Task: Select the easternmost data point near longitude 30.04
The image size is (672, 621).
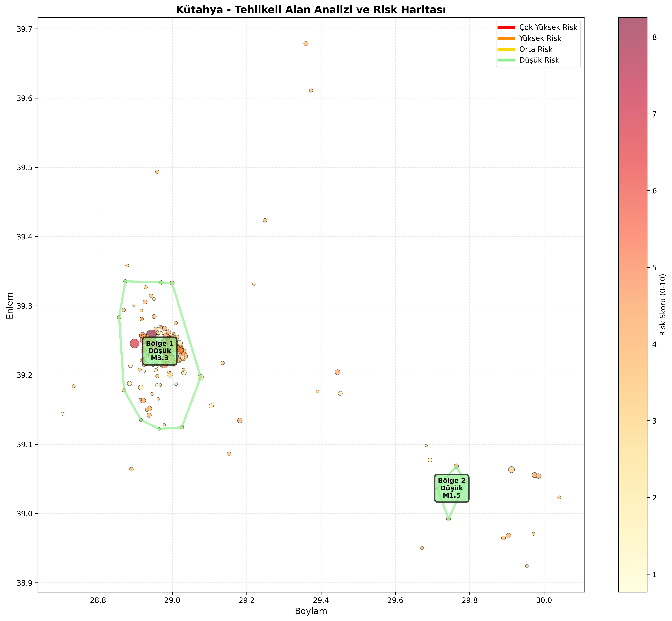Action: (x=559, y=497)
